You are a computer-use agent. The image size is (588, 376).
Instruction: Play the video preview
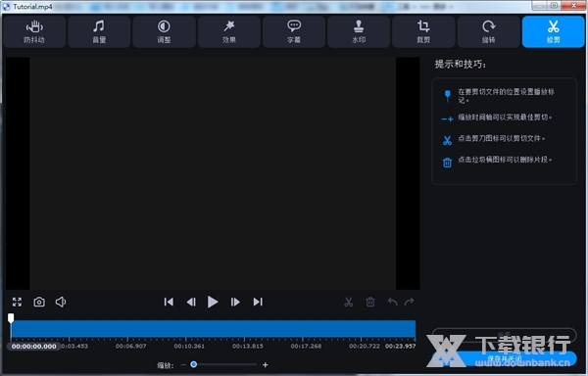point(213,302)
